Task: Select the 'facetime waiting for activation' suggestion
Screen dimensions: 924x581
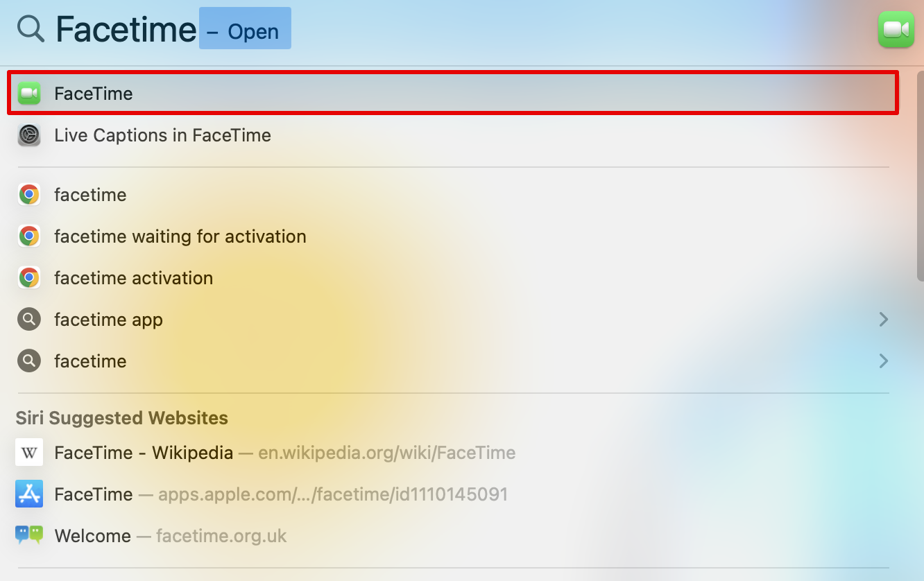Action: (x=453, y=236)
